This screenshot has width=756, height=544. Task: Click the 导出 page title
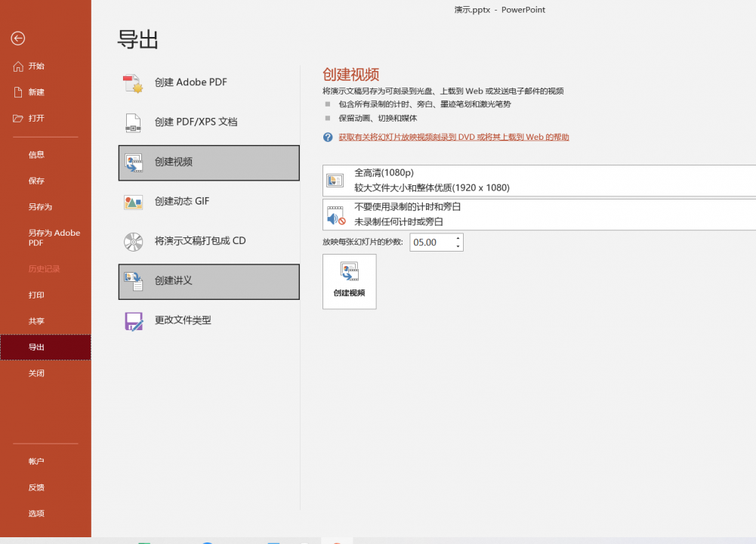(x=138, y=39)
